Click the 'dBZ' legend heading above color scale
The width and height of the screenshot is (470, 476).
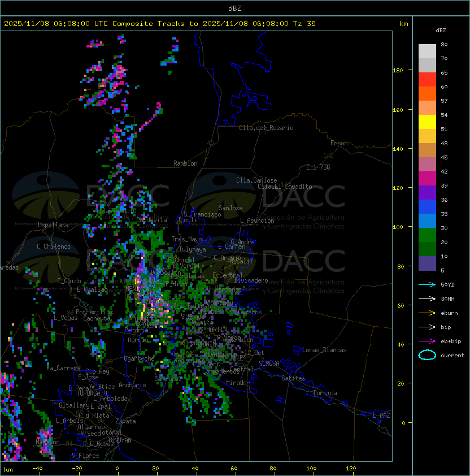pyautogui.click(x=441, y=31)
